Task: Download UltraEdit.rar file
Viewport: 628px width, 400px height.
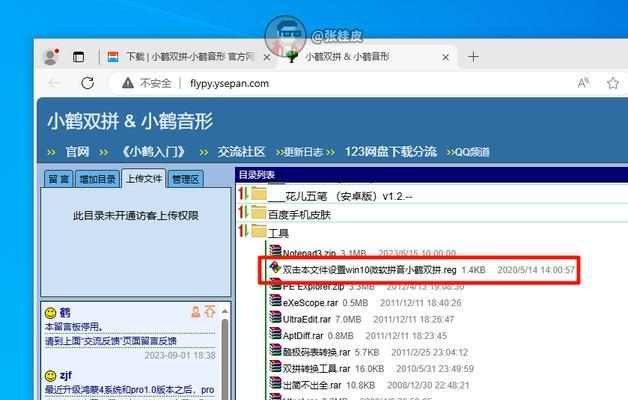Action: tap(307, 320)
